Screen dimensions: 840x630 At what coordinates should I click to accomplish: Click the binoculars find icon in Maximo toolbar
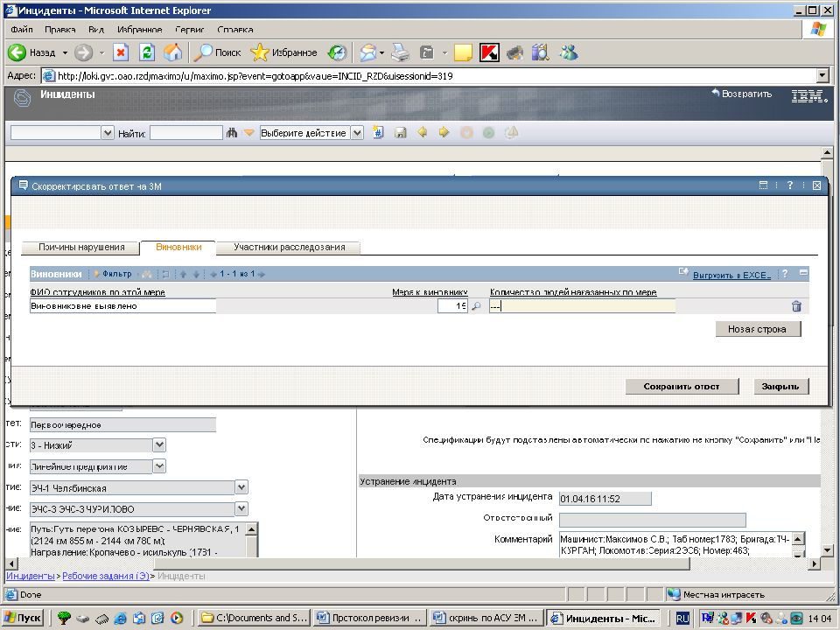tap(231, 132)
